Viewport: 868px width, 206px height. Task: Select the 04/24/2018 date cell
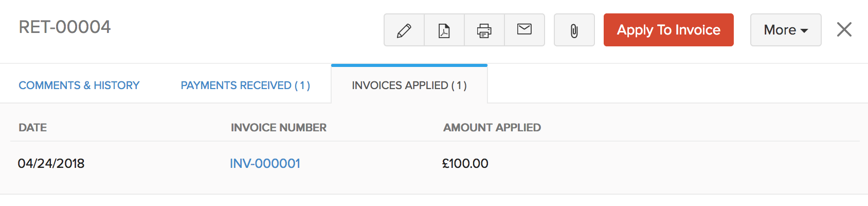(x=51, y=163)
